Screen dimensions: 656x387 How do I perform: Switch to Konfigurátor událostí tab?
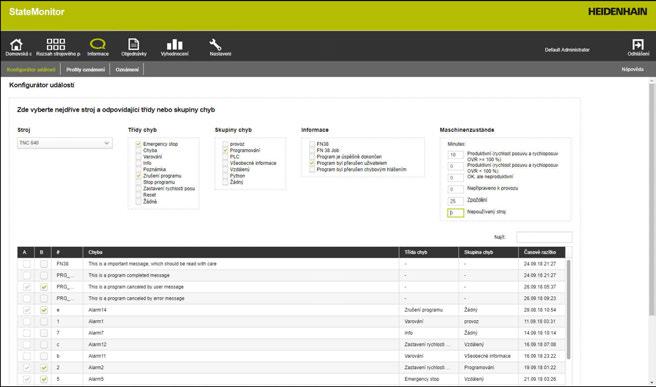pyautogui.click(x=31, y=69)
